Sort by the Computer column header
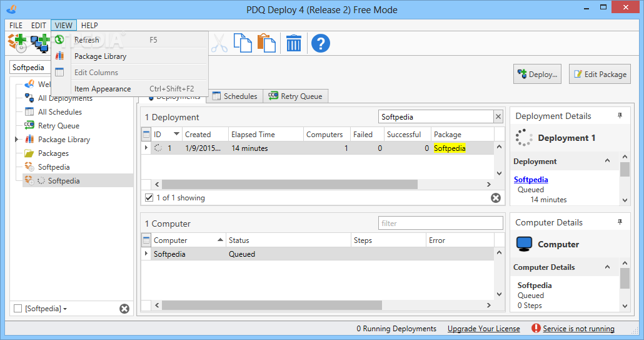The width and height of the screenshot is (644, 340). [188, 240]
